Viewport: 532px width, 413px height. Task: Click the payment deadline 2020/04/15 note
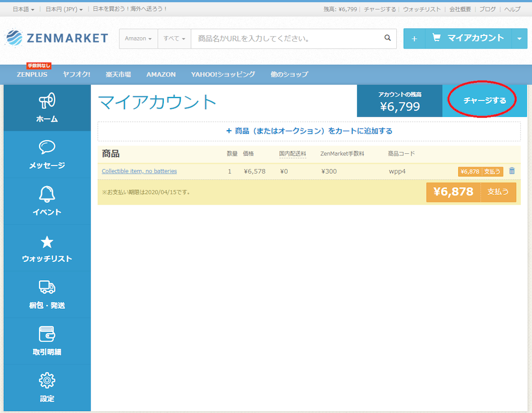point(146,192)
